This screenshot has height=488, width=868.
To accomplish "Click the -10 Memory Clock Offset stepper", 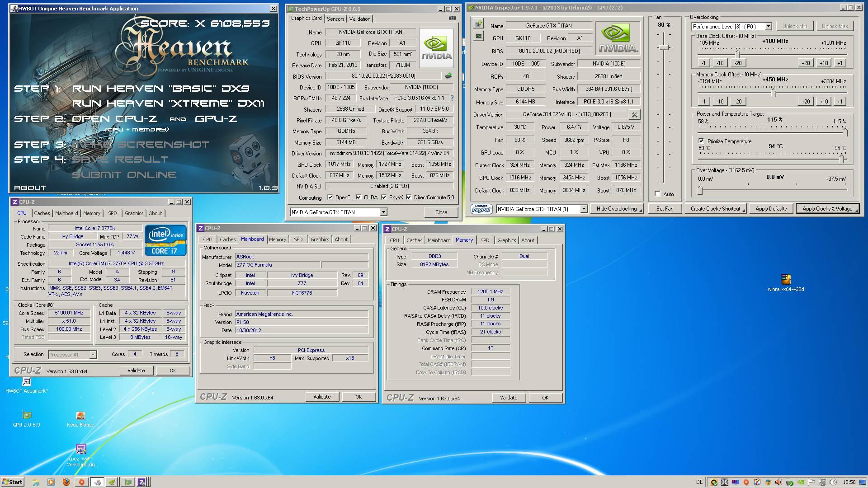I will [720, 102].
